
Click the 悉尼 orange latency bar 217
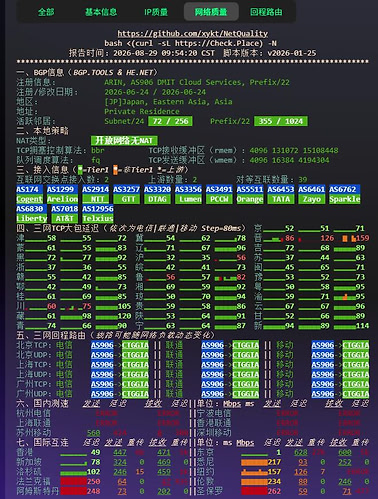pos(254,462)
